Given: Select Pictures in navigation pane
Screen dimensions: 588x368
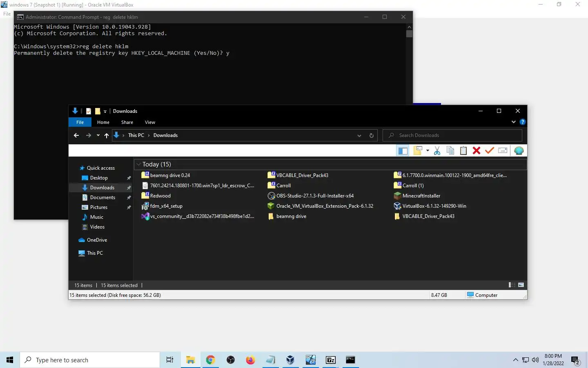Looking at the screenshot, I should pyautogui.click(x=99, y=207).
